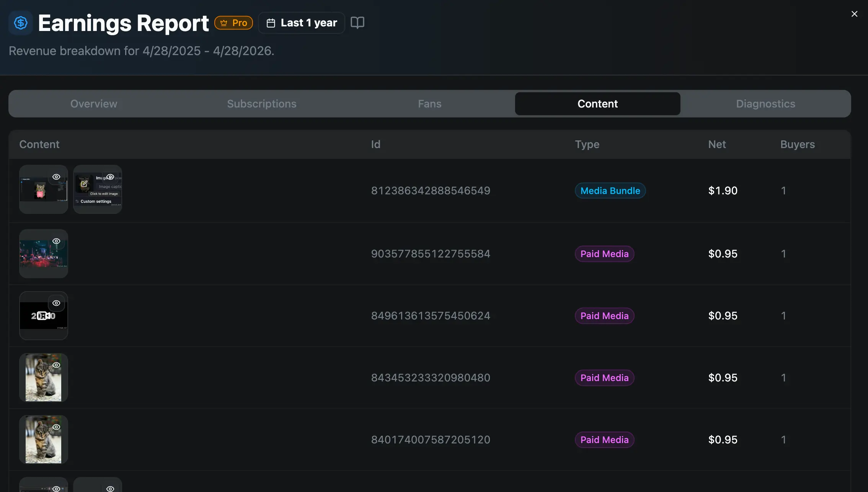This screenshot has width=868, height=492.
Task: Toggle eye on neon city thumbnail
Action: pyautogui.click(x=56, y=241)
